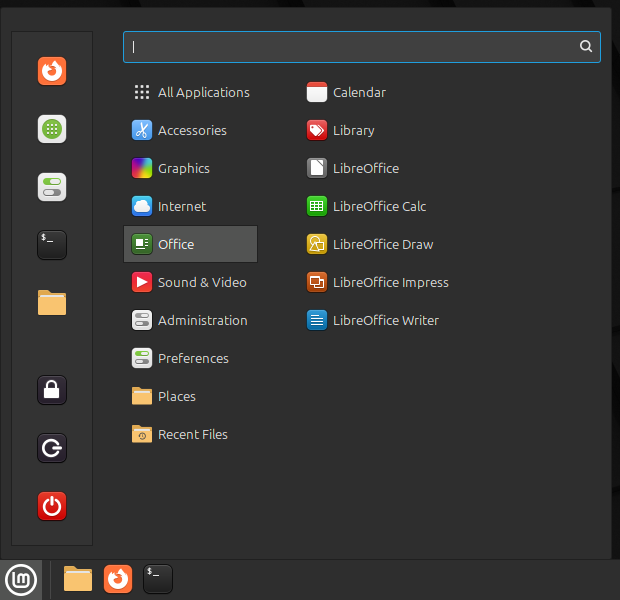Select the Accessories category
The width and height of the screenshot is (620, 600).
click(x=191, y=130)
